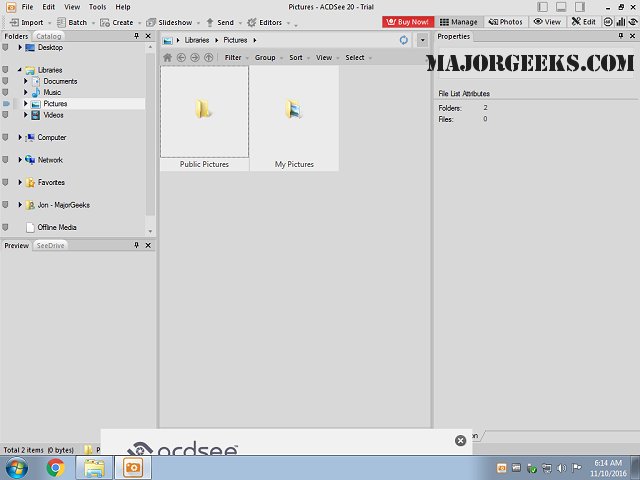Viewport: 640px width, 480px height.
Task: Toggle Easy-Select marker for Pictures
Action: (6, 104)
